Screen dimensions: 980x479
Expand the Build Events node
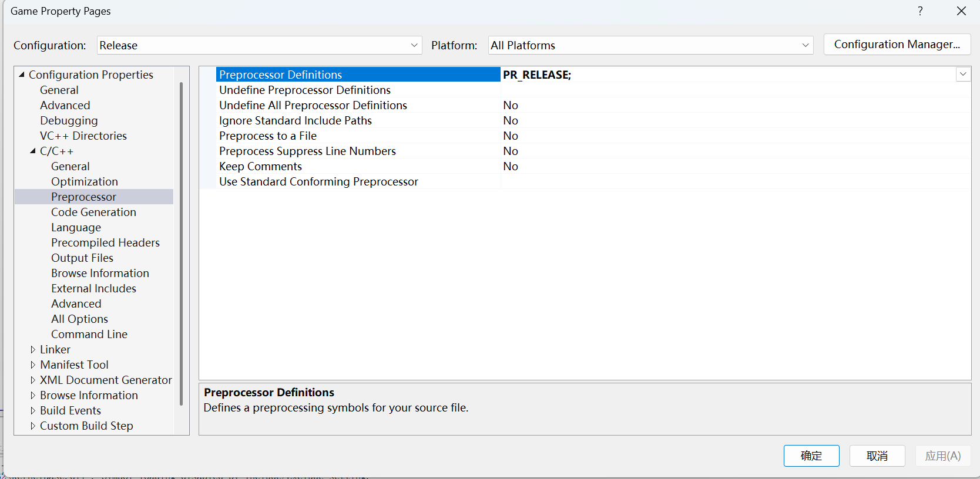point(33,410)
